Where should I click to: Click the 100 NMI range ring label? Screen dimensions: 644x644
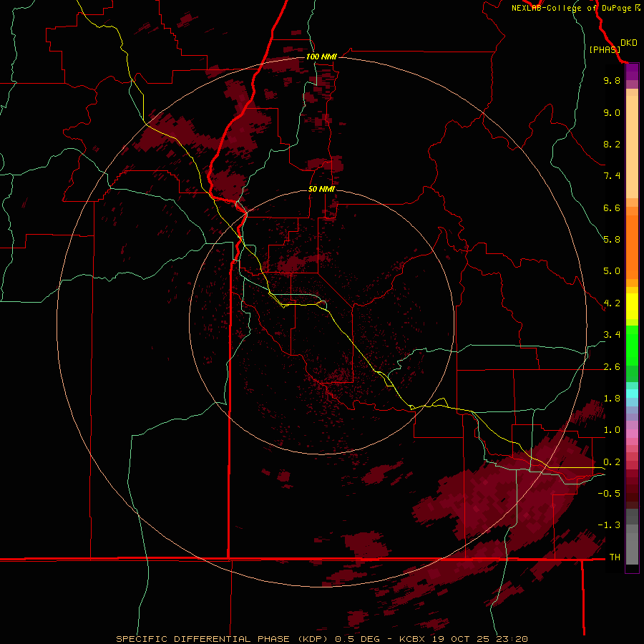(321, 57)
